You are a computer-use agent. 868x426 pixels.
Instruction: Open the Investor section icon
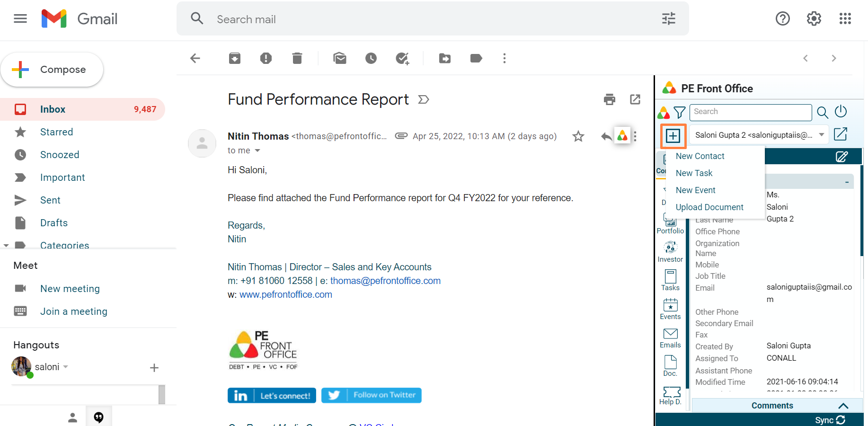(670, 252)
